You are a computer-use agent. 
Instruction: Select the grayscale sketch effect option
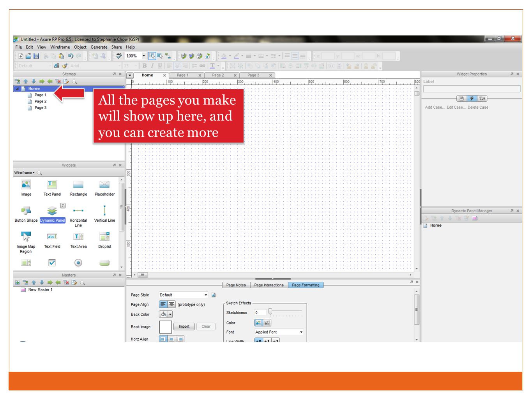267,323
